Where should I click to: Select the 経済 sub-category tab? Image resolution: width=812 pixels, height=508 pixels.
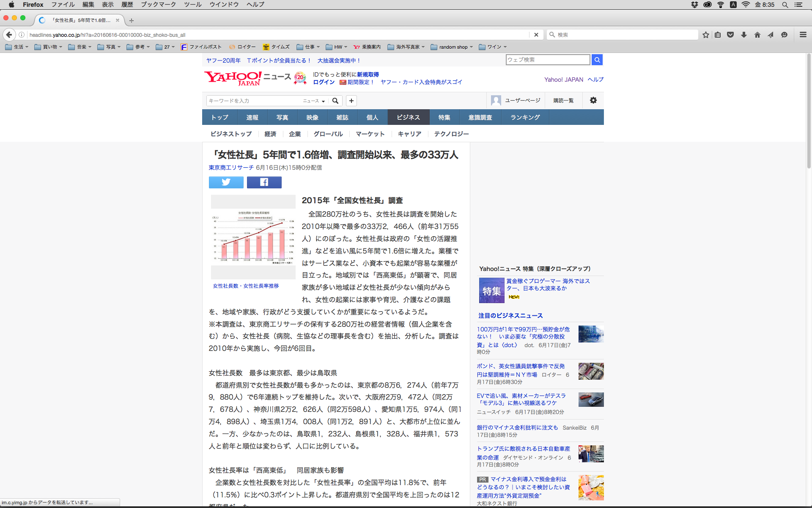tap(270, 134)
